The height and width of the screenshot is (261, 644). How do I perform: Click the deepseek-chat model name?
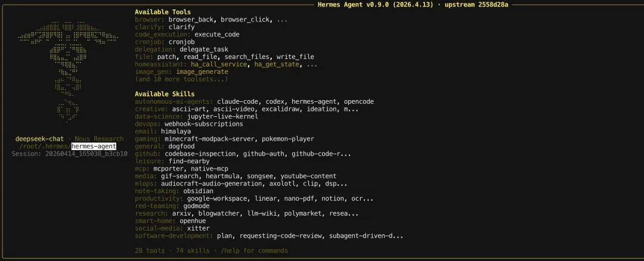(x=39, y=139)
